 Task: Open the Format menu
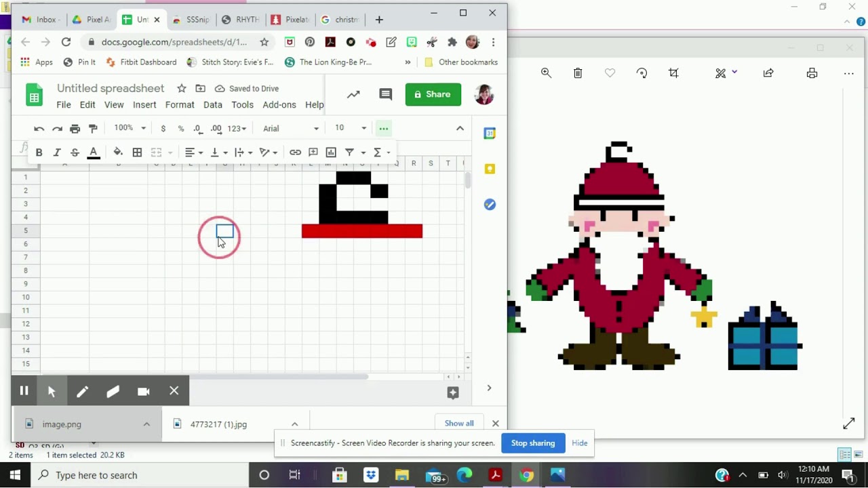[180, 105]
